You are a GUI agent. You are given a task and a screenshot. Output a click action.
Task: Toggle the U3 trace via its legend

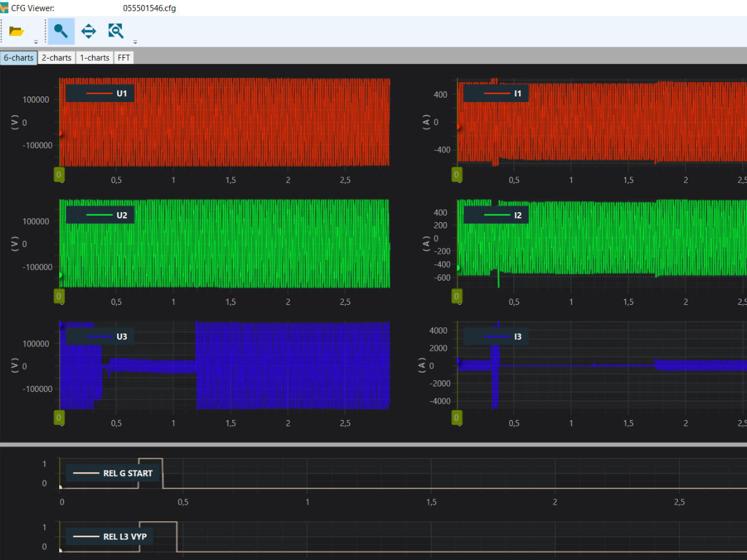(100, 336)
